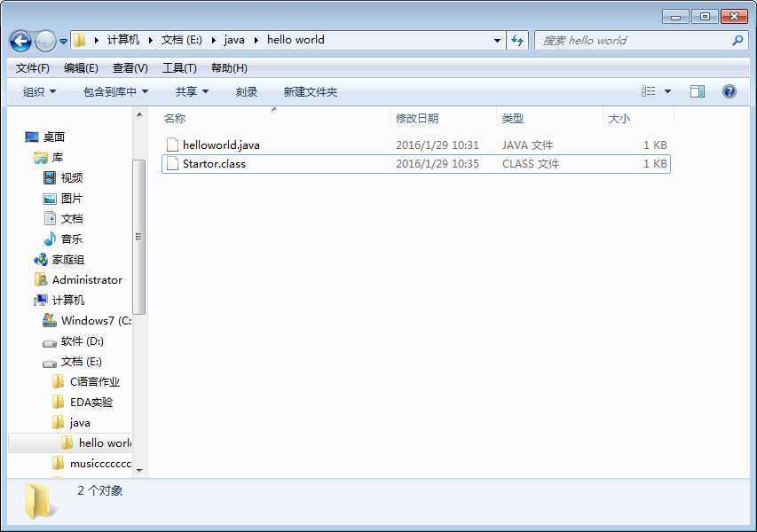This screenshot has width=757, height=532.
Task: Click the helloworld.java file icon
Action: point(172,145)
